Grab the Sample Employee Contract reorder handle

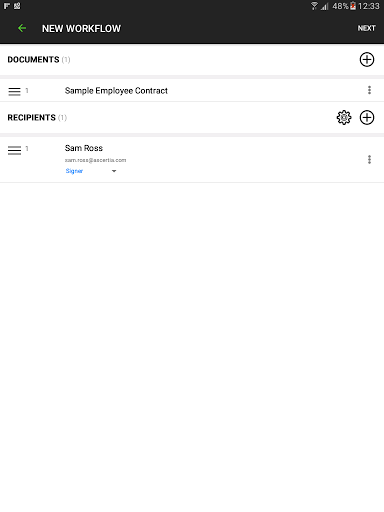(14, 91)
